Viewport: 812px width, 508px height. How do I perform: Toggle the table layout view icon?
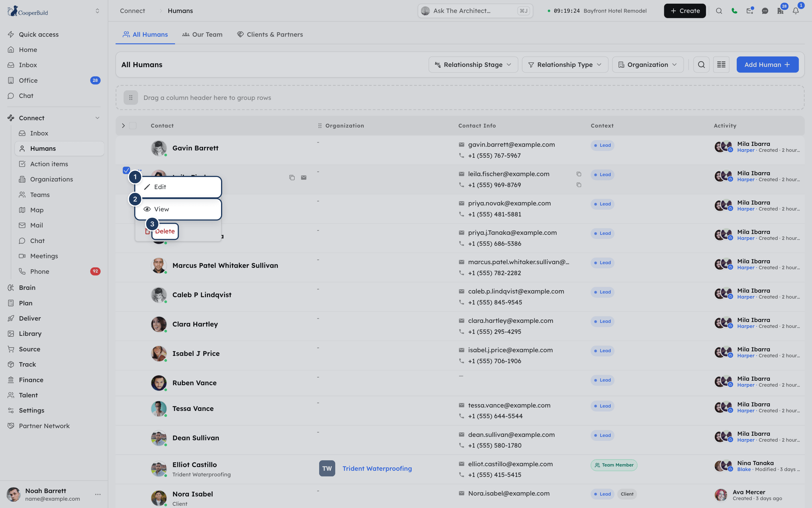point(721,65)
